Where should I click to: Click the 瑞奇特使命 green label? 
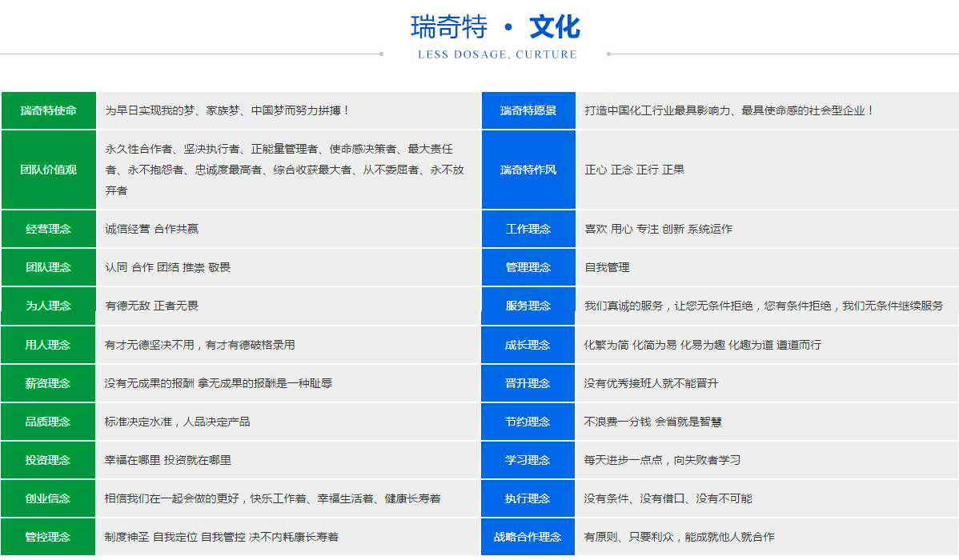[48, 111]
